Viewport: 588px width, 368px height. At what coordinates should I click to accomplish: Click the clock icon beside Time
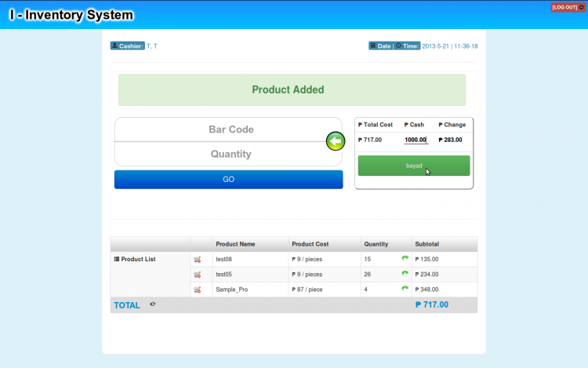pos(398,46)
